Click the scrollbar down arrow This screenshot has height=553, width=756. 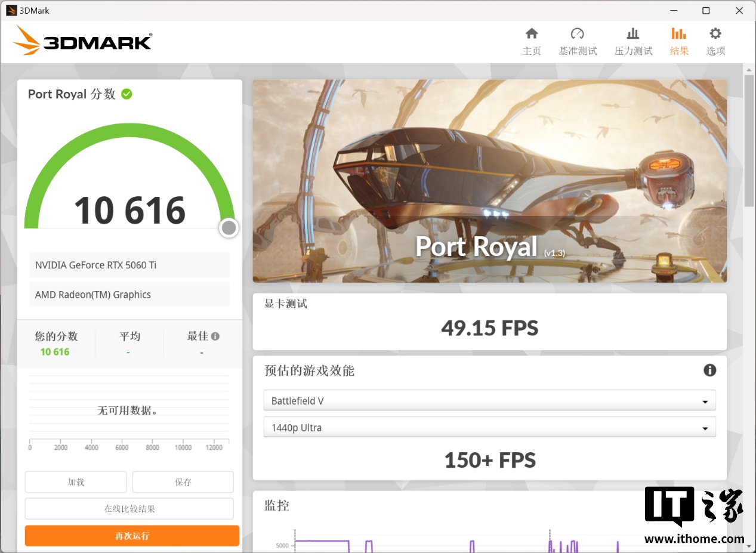pos(749,546)
